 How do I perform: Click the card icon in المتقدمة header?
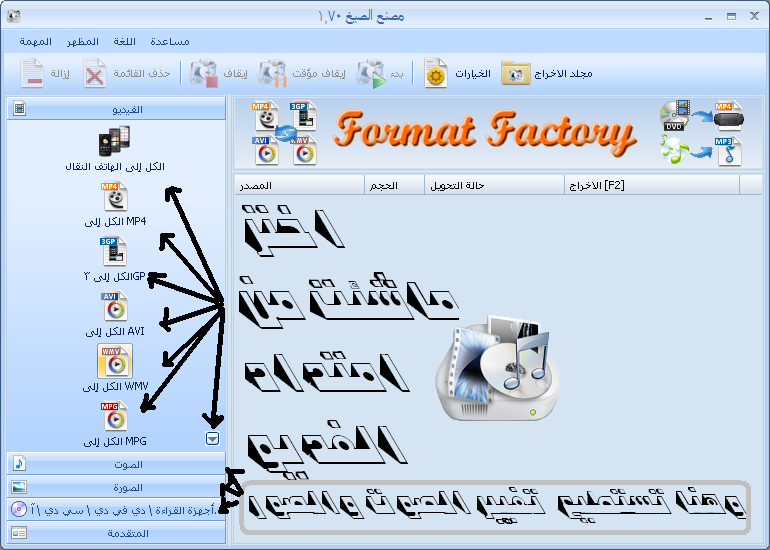[19, 533]
